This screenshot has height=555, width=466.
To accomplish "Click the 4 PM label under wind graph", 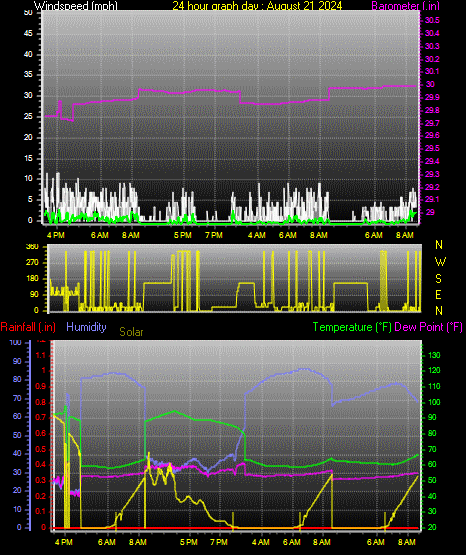I will pyautogui.click(x=56, y=235).
